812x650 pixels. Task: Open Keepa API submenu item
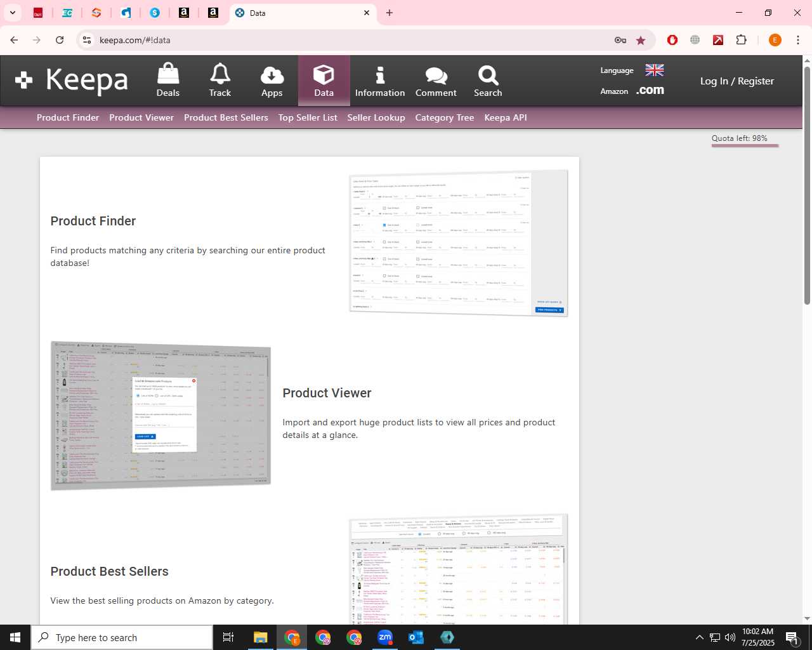click(x=506, y=117)
